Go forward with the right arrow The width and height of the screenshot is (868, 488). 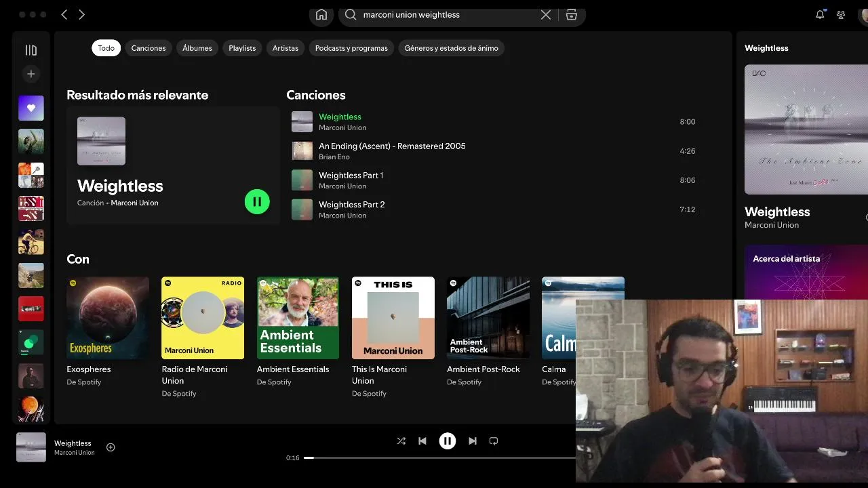pos(82,14)
